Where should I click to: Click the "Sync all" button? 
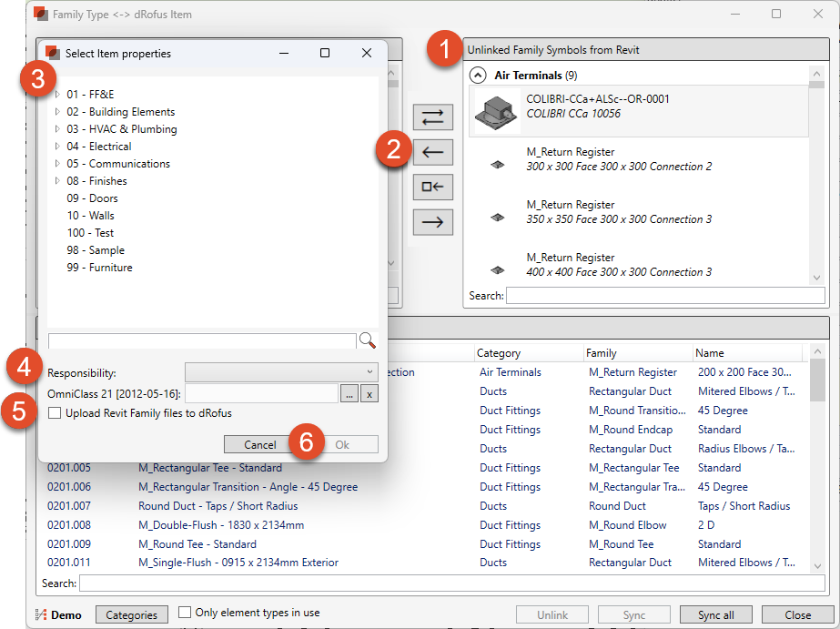(x=715, y=614)
